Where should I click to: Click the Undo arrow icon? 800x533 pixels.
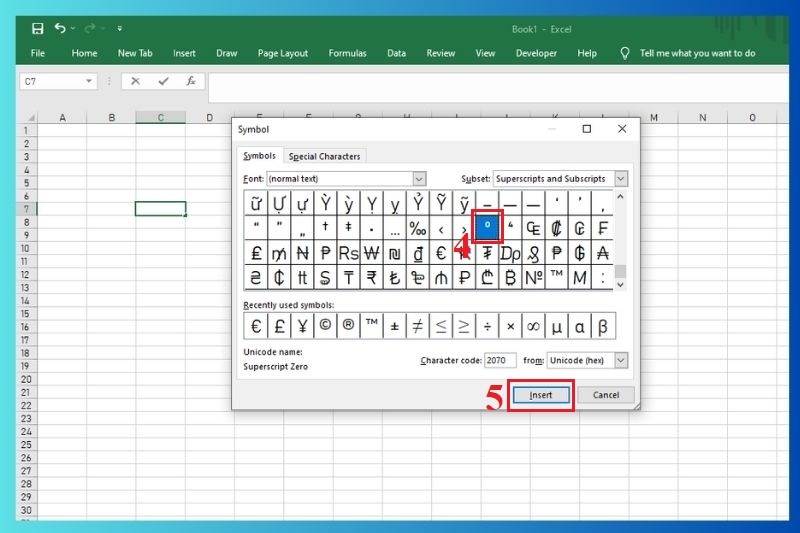pos(61,29)
